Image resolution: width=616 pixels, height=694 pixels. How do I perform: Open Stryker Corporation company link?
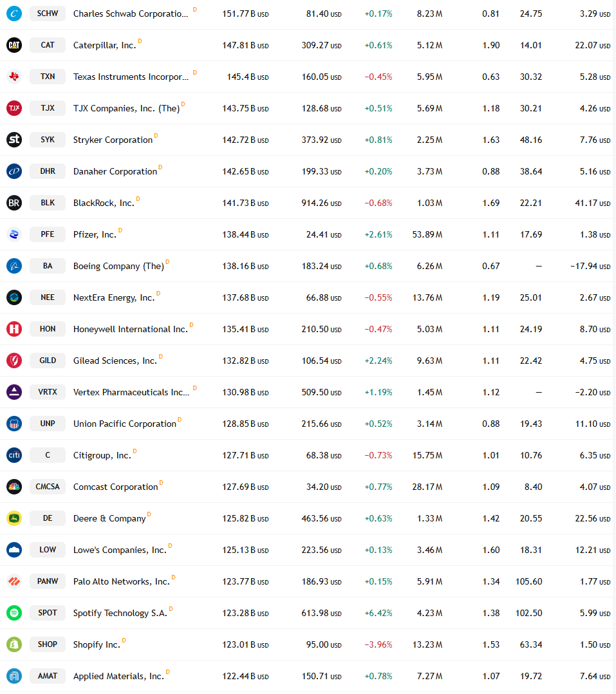[113, 140]
